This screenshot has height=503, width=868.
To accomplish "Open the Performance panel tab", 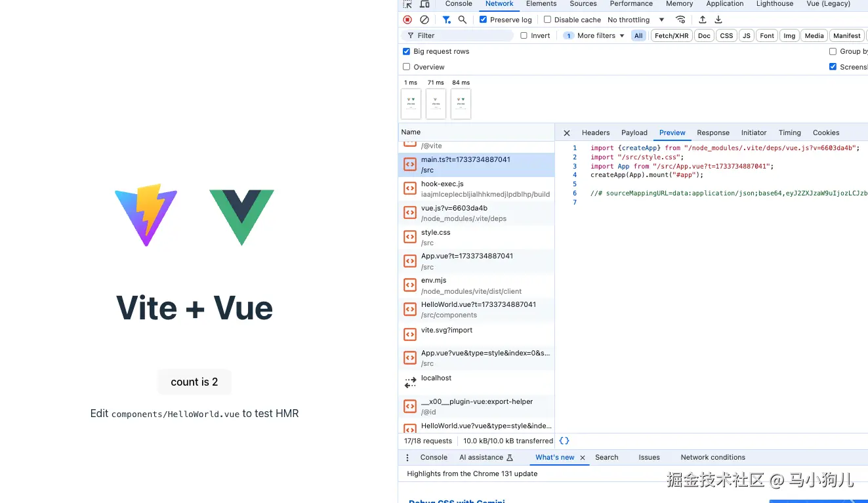I will (x=631, y=4).
